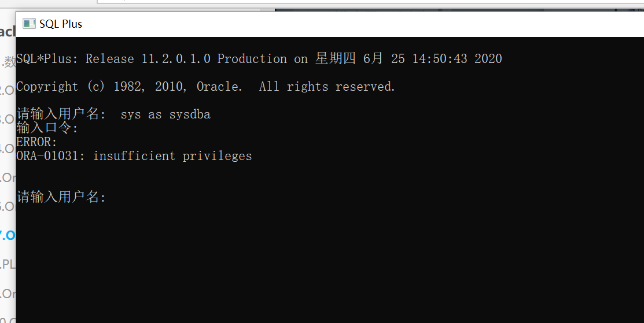The height and width of the screenshot is (323, 644).
Task: Click the Oracle copyright line
Action: (x=205, y=87)
